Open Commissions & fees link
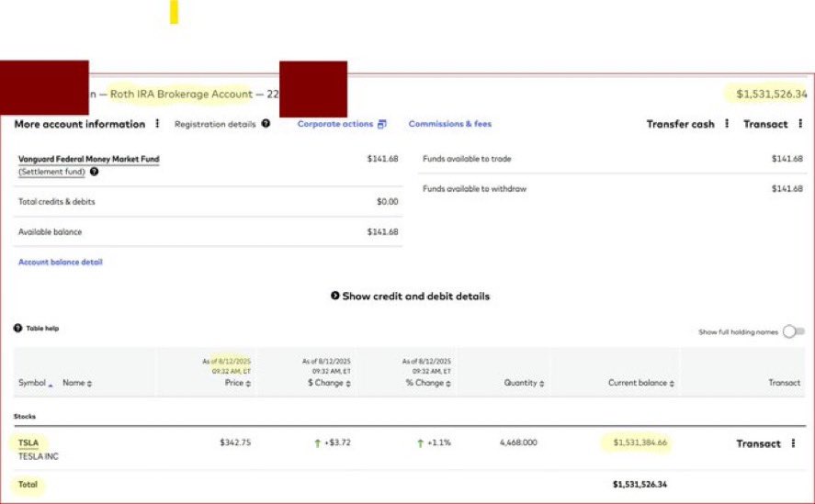 (449, 124)
